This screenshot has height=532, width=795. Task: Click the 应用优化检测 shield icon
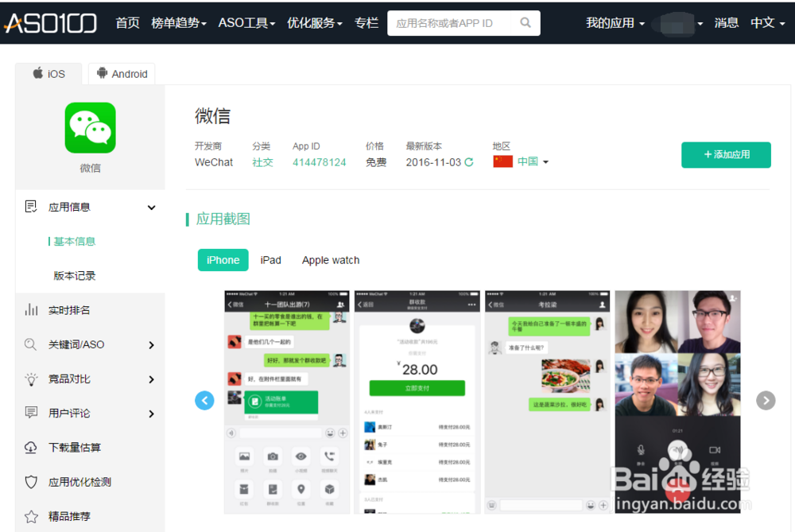pos(31,482)
